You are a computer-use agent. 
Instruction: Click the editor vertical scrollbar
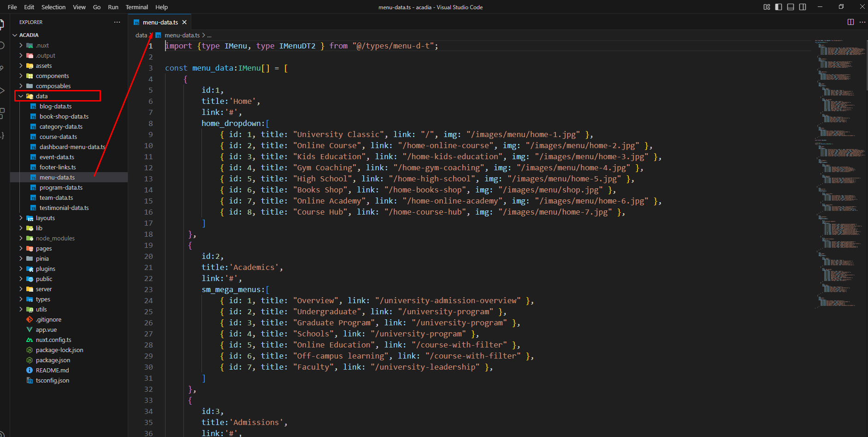(x=866, y=65)
